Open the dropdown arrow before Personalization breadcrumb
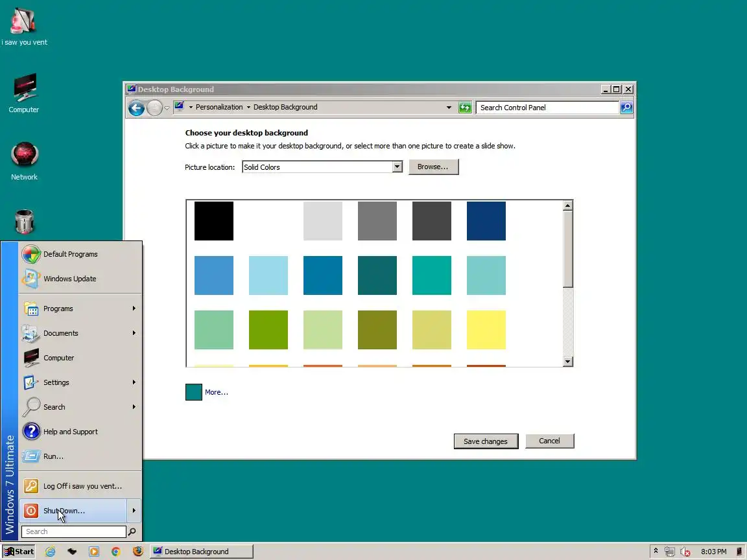 click(191, 107)
